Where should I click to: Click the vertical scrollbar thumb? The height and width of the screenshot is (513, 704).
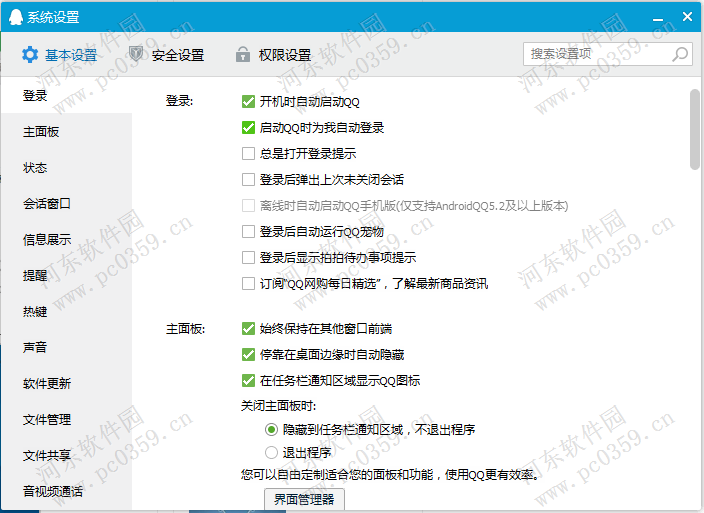coord(695,129)
